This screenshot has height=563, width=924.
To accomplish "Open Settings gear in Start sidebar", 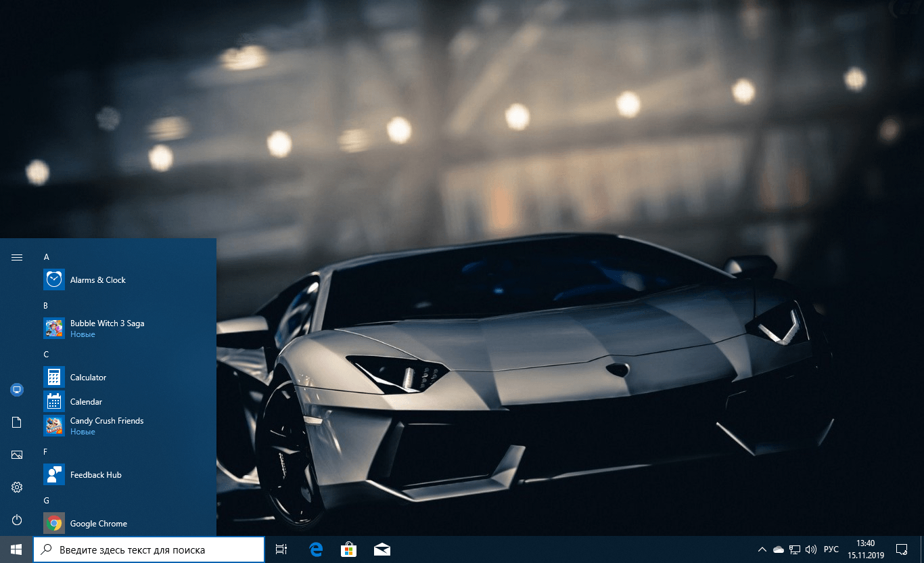I will point(17,487).
